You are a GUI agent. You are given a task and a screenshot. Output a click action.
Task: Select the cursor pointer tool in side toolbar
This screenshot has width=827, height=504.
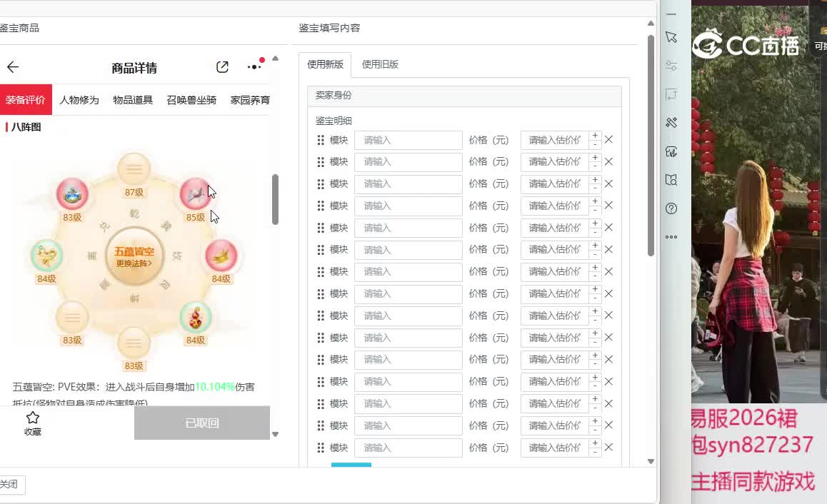(671, 37)
